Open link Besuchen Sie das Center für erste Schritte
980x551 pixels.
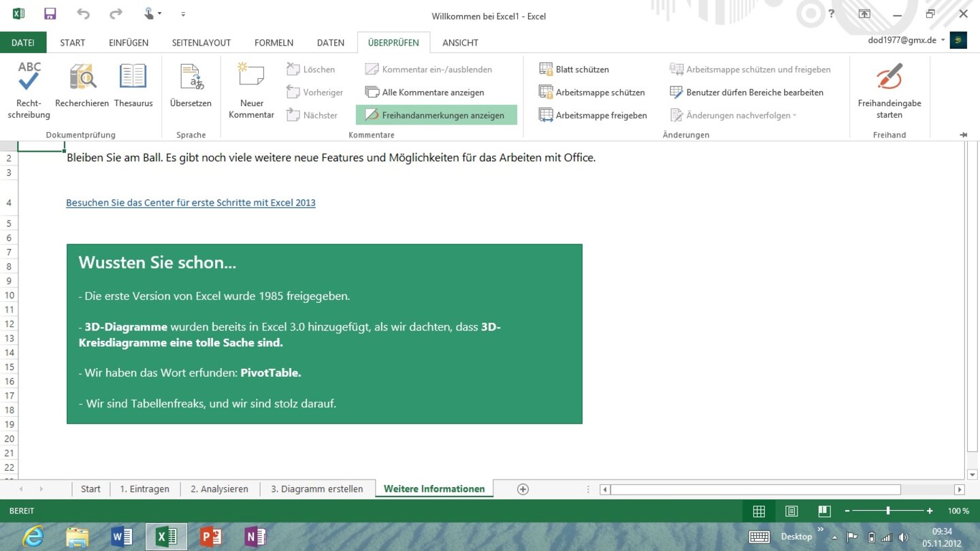[x=191, y=203]
